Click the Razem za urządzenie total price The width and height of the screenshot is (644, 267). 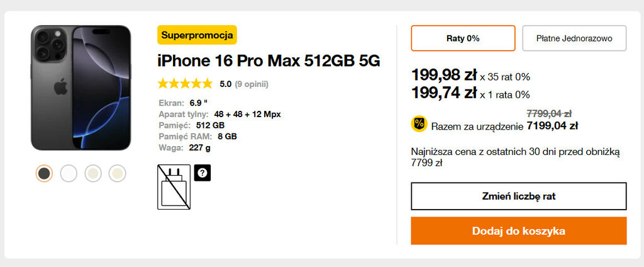point(552,126)
